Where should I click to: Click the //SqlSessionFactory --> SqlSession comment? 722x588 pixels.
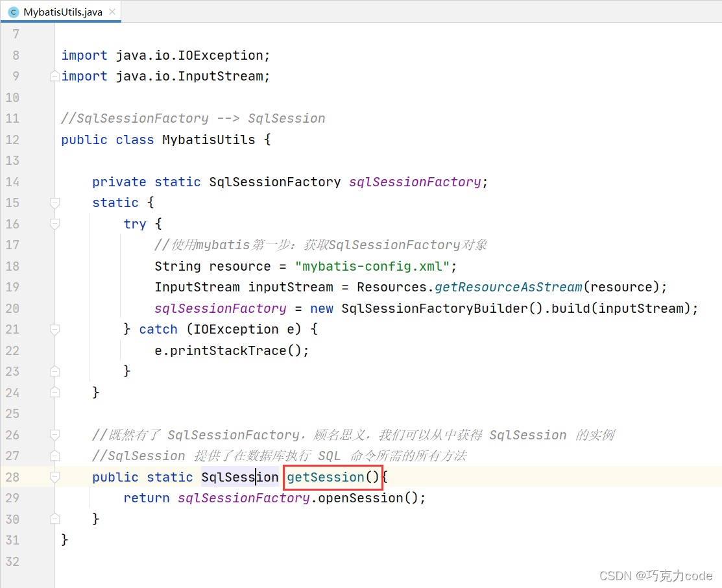tap(193, 118)
